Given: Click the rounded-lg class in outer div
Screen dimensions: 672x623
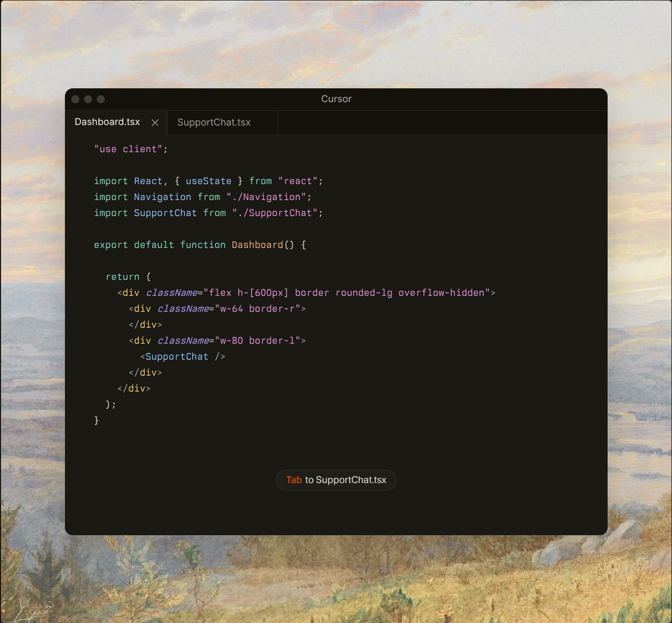Looking at the screenshot, I should [363, 293].
